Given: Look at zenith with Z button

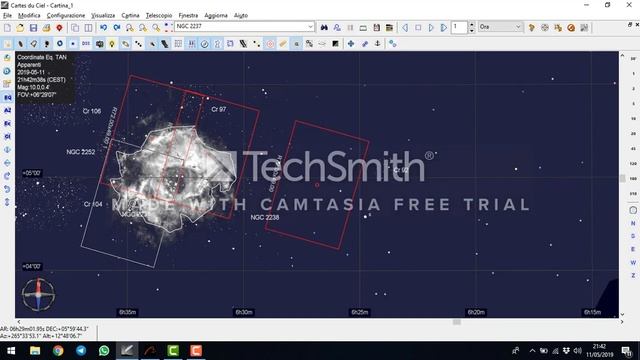Looking at the screenshot, I should (x=633, y=276).
